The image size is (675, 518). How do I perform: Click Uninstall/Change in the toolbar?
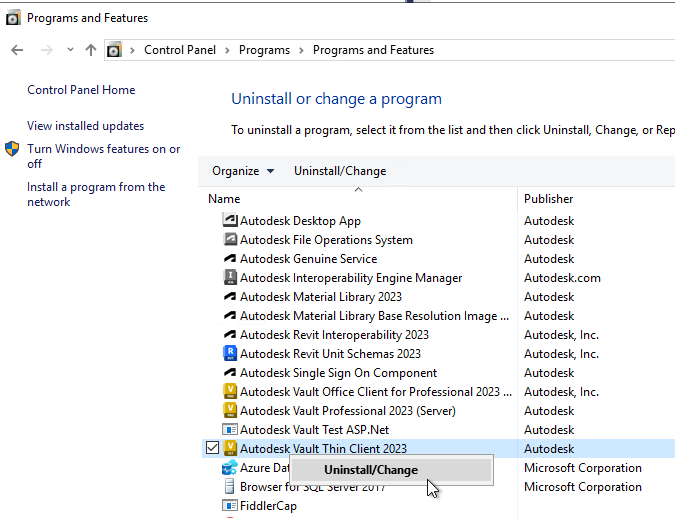[340, 171]
